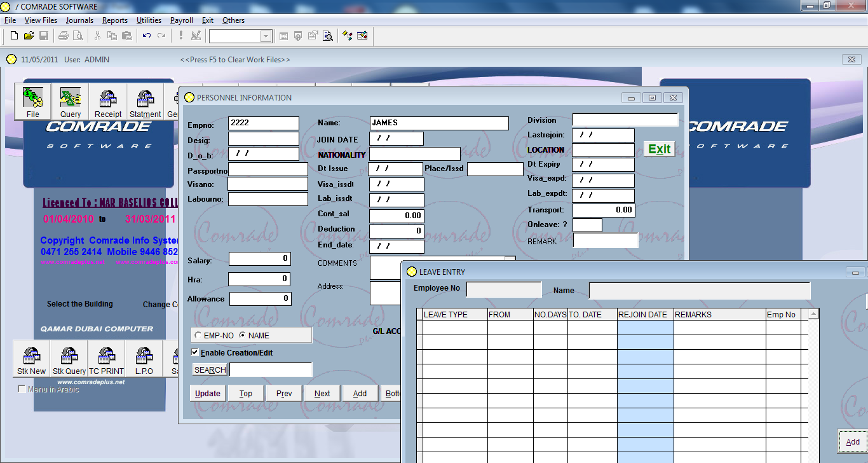The width and height of the screenshot is (868, 463).
Task: Create a new document from the toolbar
Action: click(x=13, y=36)
